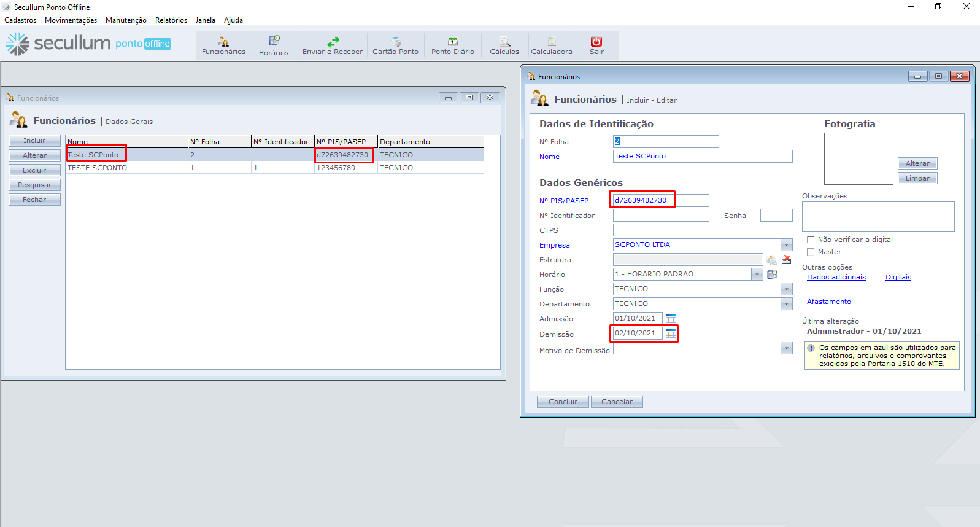Minimize the Incluir - Editar window

pyautogui.click(x=917, y=76)
